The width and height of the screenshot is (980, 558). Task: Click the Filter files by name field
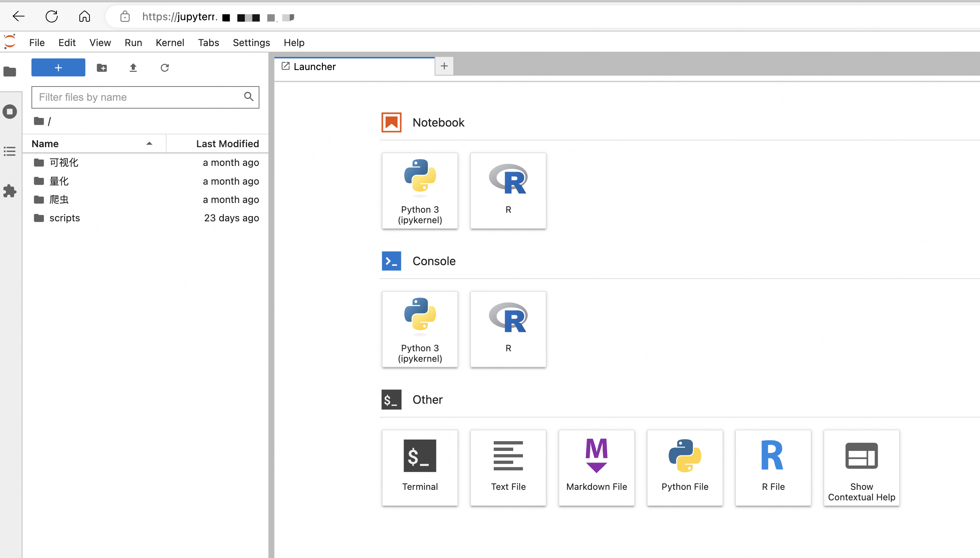[138, 97]
